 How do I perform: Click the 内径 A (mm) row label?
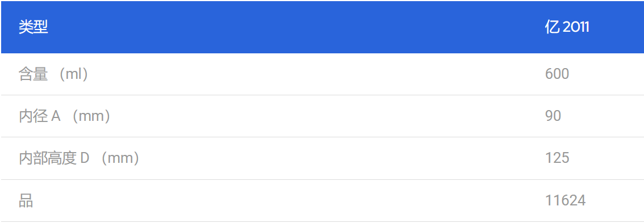pos(65,116)
